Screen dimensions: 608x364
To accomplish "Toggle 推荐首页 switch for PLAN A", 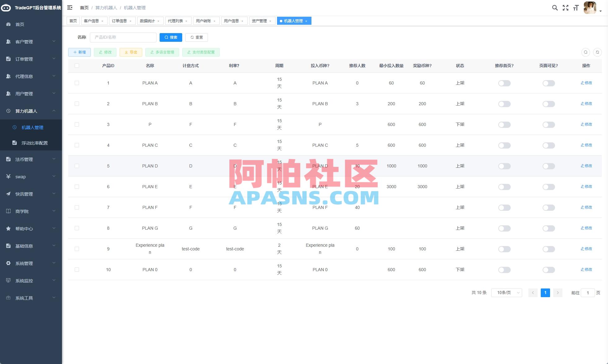I will click(504, 83).
